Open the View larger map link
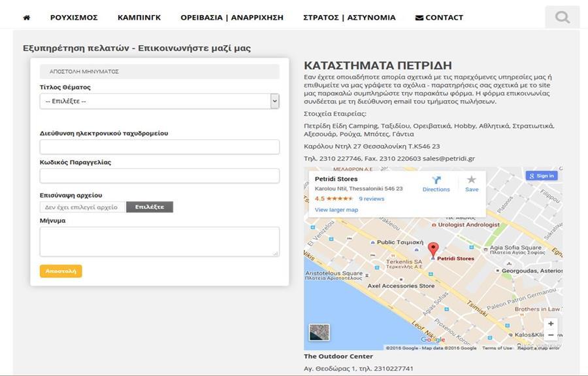The image size is (588, 376). 336,210
